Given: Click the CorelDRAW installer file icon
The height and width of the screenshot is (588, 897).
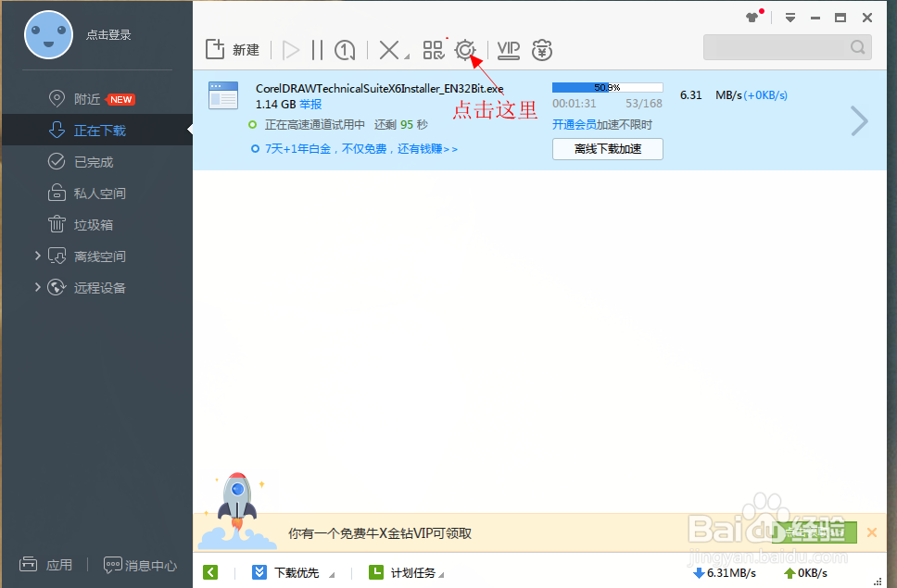Looking at the screenshot, I should 223,94.
